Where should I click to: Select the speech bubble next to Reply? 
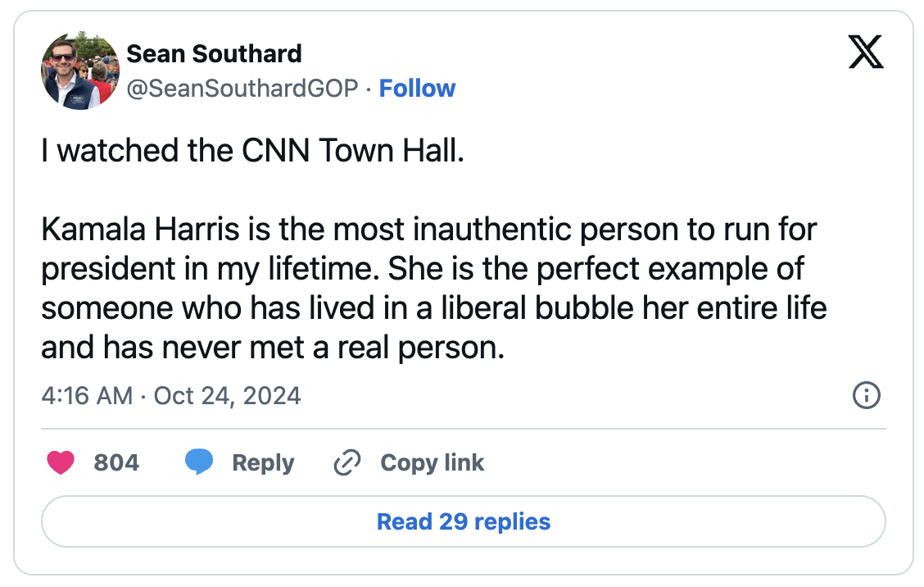(x=200, y=462)
